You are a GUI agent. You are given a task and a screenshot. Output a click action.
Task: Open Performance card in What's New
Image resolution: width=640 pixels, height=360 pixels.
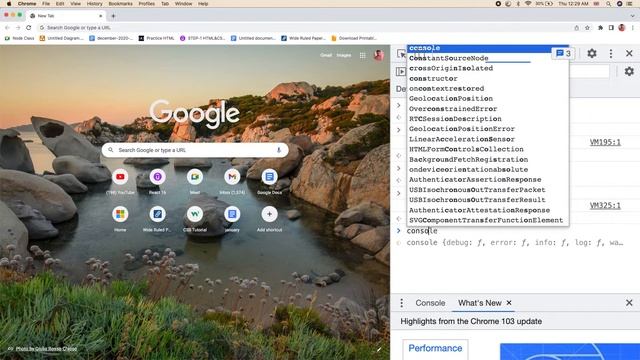435,349
